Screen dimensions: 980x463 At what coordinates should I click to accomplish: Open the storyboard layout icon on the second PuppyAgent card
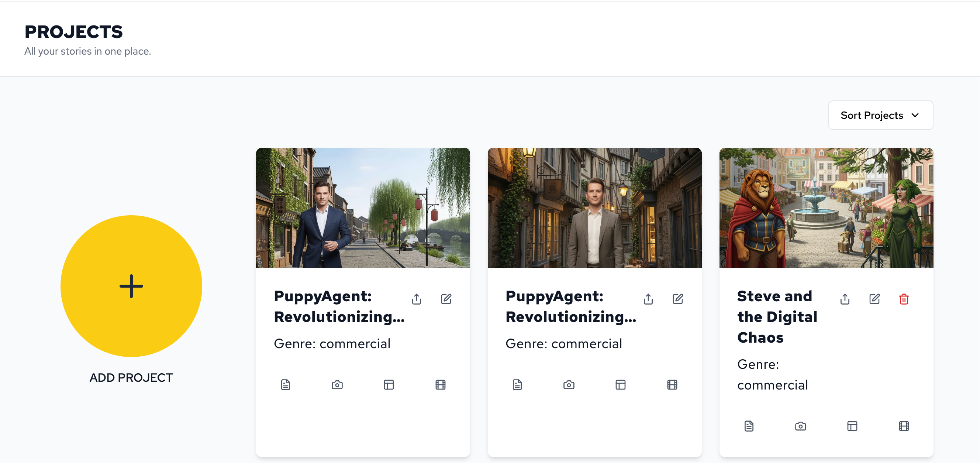[x=621, y=385]
